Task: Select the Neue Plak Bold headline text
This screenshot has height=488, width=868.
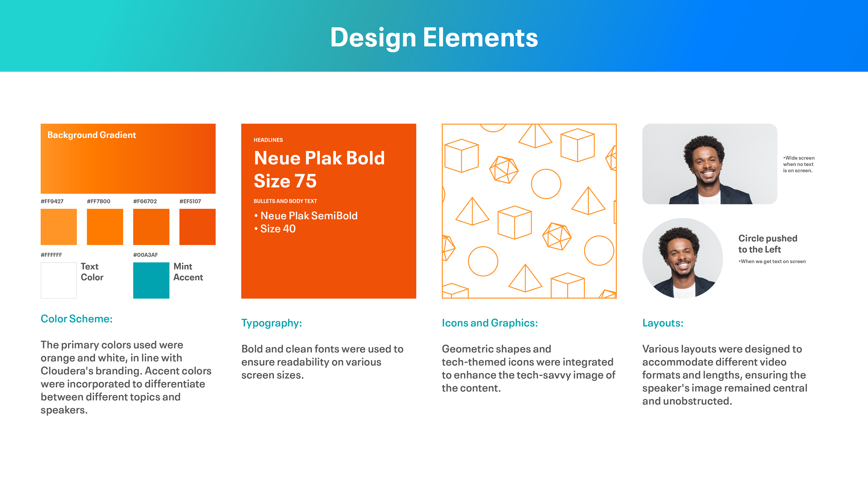Action: pyautogui.click(x=319, y=158)
